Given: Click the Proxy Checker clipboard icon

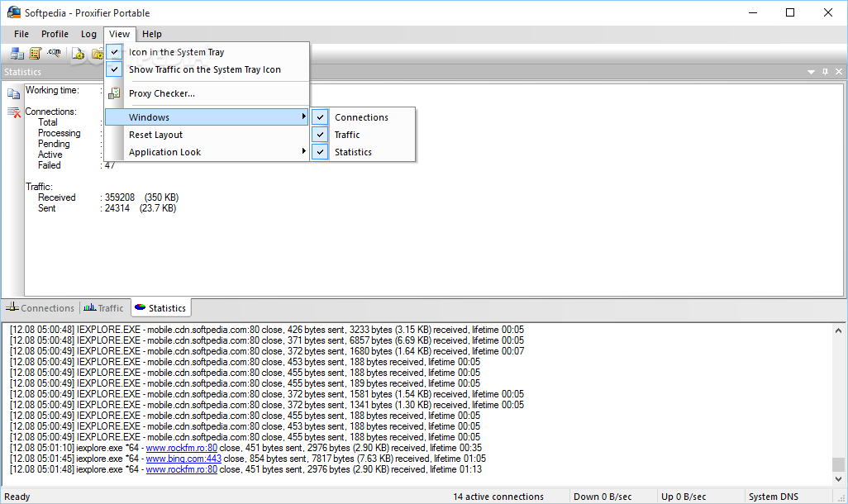Looking at the screenshot, I should pyautogui.click(x=114, y=93).
